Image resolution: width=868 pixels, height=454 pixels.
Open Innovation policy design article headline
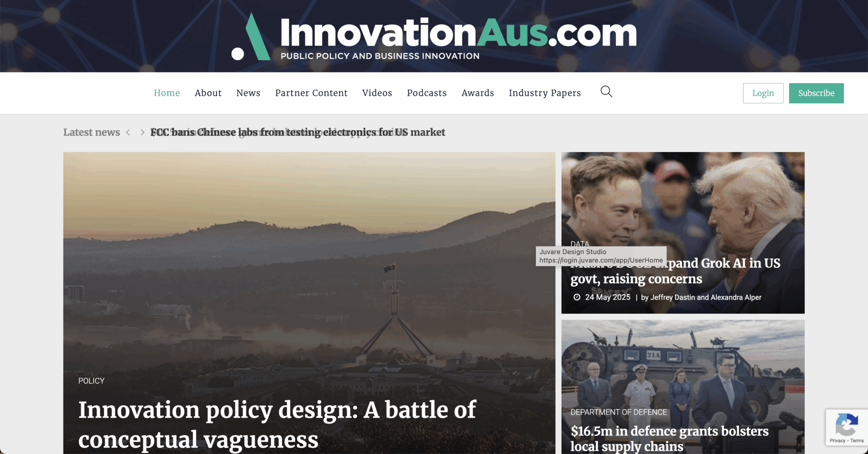277,425
